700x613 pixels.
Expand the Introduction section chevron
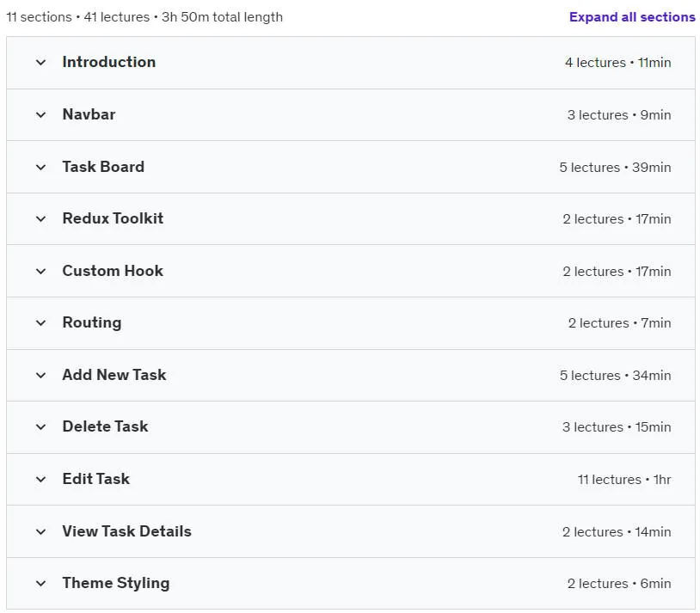click(x=40, y=63)
